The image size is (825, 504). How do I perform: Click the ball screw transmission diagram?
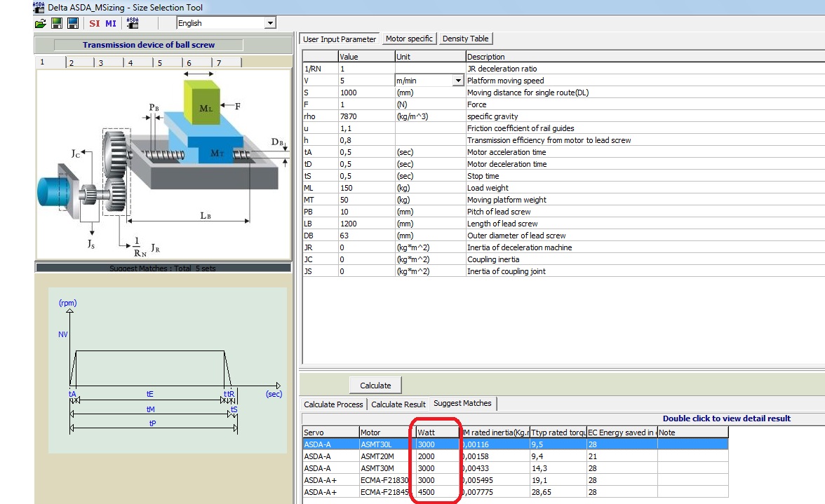coord(163,165)
